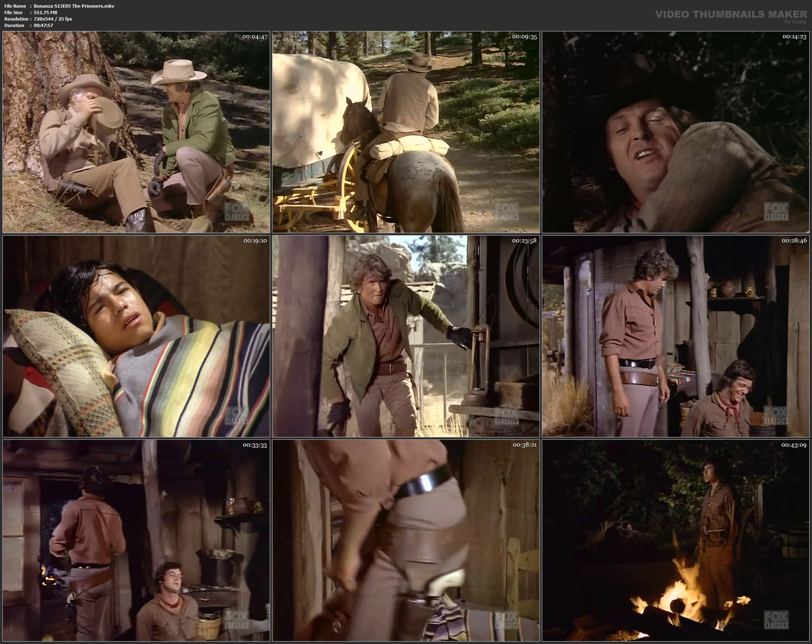
Task: Click the VIDEO THUMBNAILS MAKER title text
Action: (731, 14)
